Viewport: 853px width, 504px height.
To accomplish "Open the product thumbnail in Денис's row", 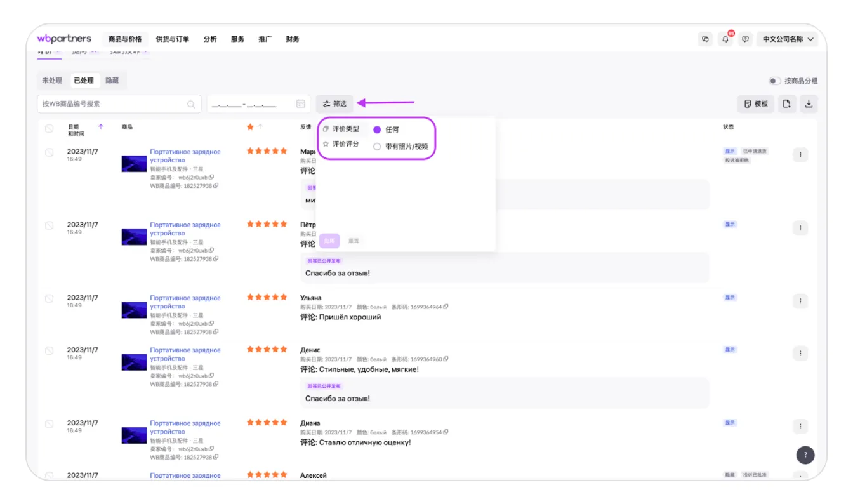I will pyautogui.click(x=134, y=362).
